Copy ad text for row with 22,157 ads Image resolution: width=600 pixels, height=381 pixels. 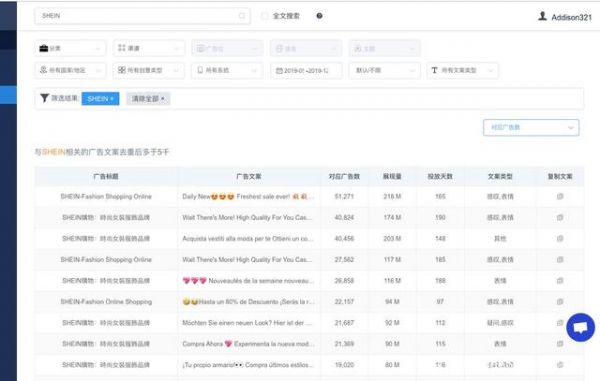[x=560, y=301]
